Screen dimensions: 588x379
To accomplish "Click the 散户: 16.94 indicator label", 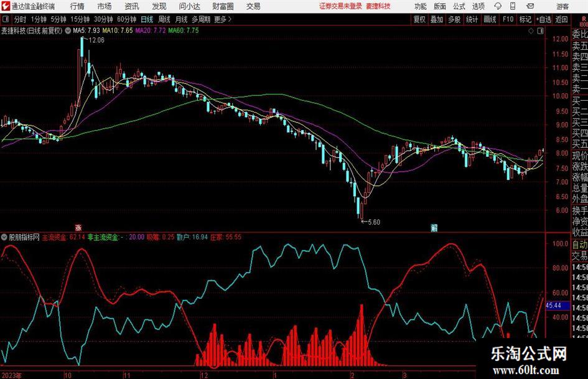I will pos(192,237).
